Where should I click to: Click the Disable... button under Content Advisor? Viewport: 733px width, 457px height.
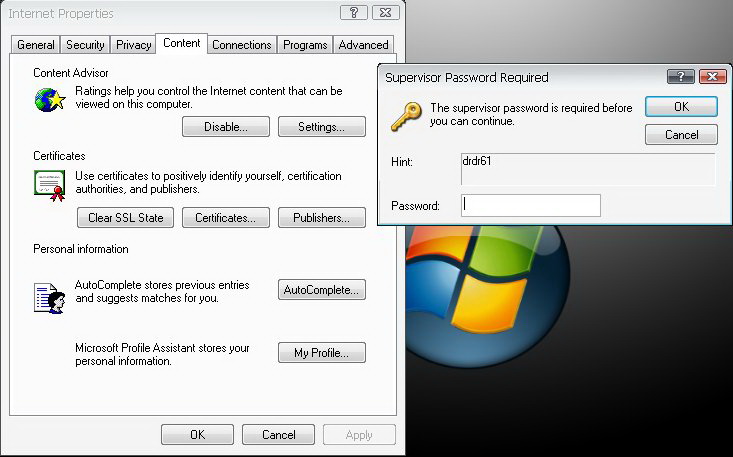point(226,127)
